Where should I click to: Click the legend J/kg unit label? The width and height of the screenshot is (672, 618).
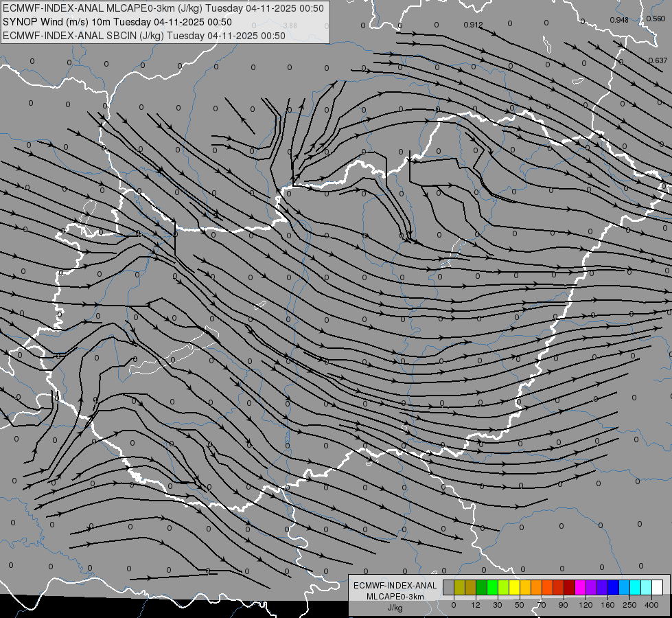[395, 608]
